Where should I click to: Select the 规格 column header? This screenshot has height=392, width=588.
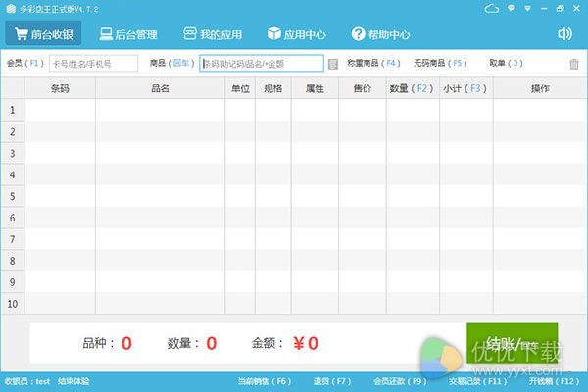tap(273, 88)
